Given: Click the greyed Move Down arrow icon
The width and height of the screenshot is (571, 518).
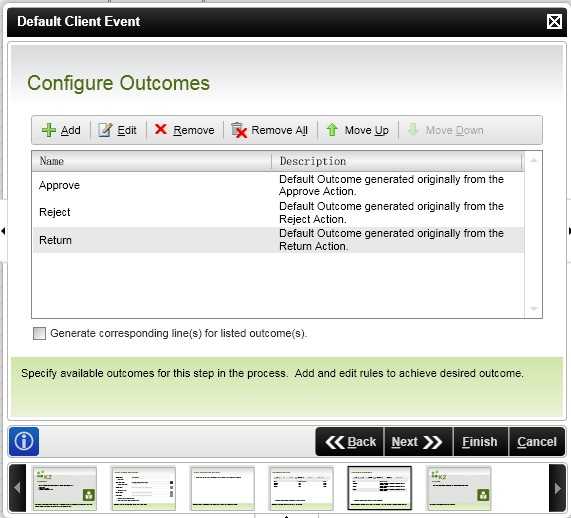Looking at the screenshot, I should [x=413, y=130].
